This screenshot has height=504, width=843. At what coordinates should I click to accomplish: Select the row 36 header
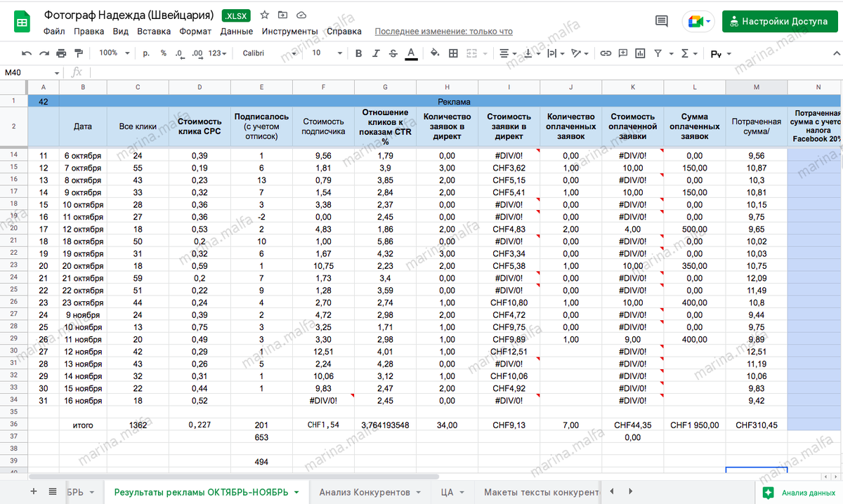click(x=13, y=425)
